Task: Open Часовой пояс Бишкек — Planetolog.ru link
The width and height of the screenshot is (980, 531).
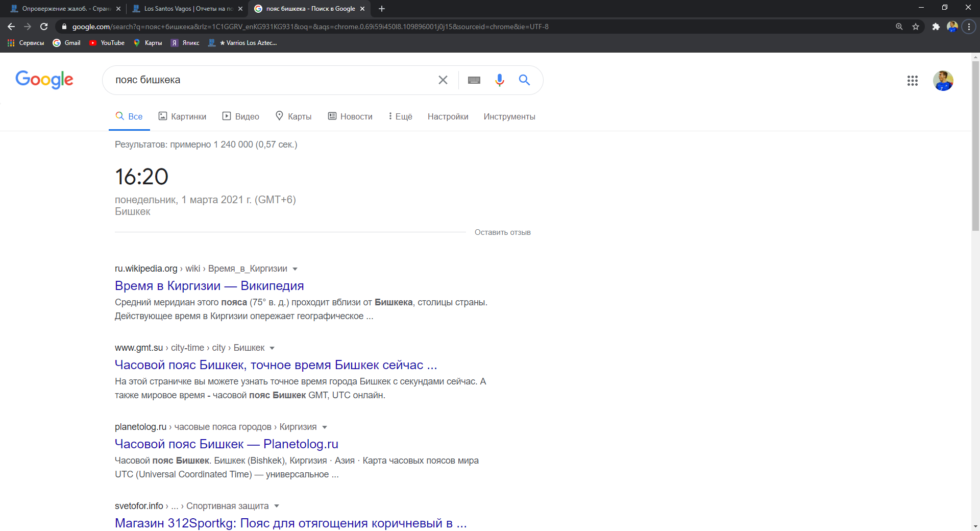Action: (x=227, y=444)
